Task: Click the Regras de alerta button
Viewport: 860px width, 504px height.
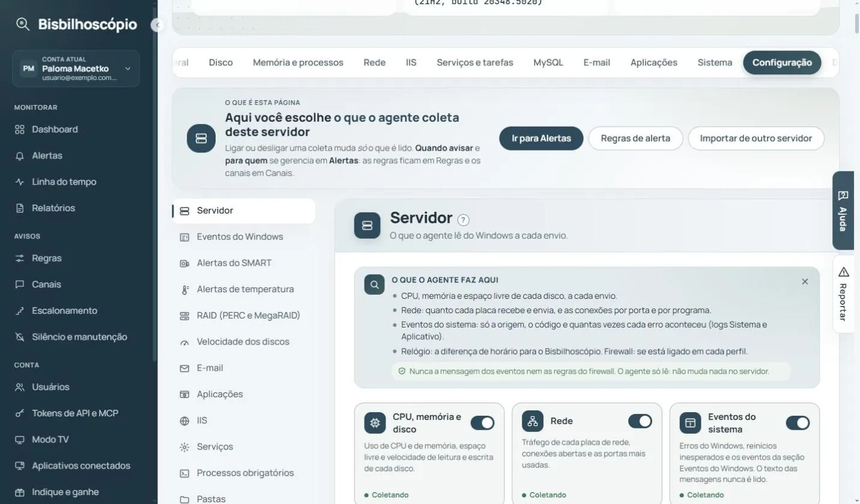Action: 635,138
